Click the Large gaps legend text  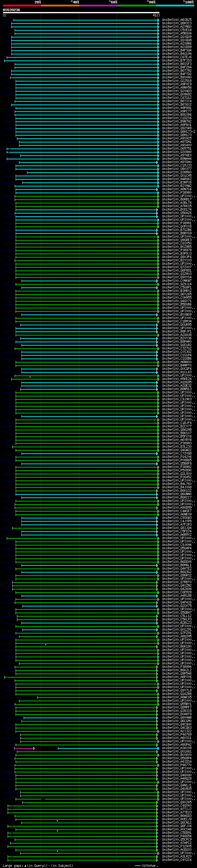tap(13, 865)
